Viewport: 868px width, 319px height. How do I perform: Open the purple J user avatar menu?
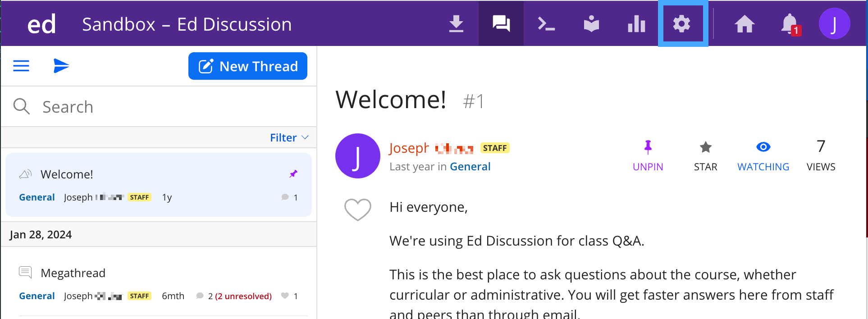coord(834,23)
